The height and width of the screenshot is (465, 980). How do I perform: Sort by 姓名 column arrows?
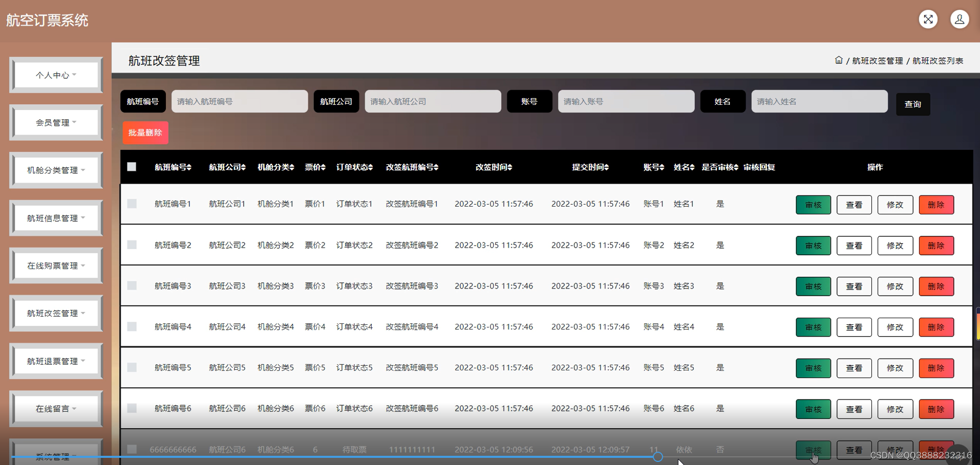click(692, 167)
